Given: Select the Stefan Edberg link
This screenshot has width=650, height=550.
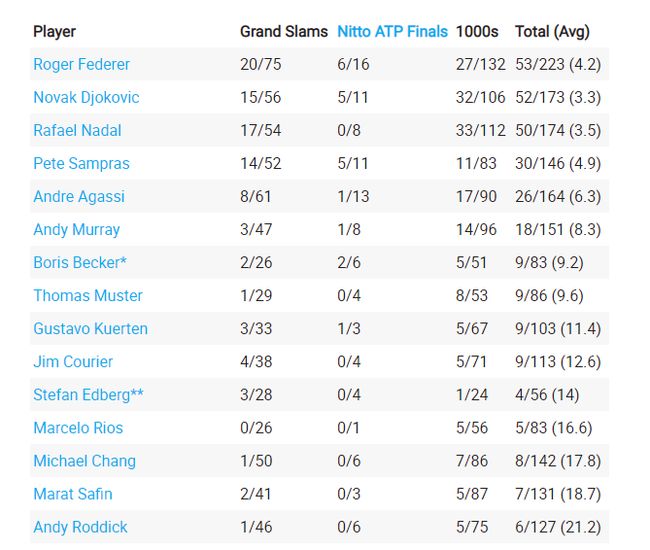Looking at the screenshot, I should click(88, 395).
